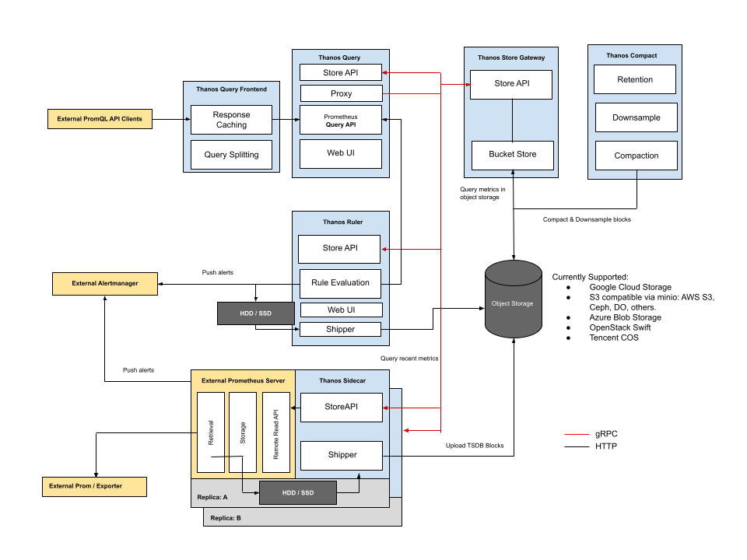Enable Query Splitting in Thanos Query Frontend

click(231, 154)
